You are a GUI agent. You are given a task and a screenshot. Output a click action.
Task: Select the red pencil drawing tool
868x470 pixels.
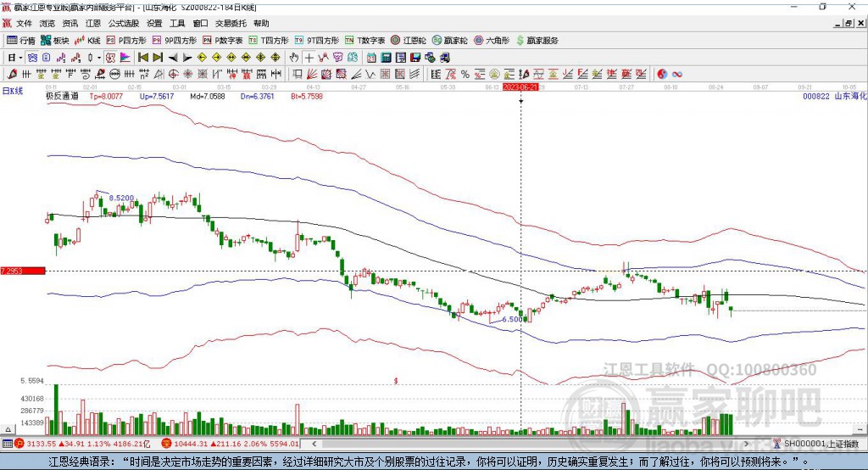[12, 75]
